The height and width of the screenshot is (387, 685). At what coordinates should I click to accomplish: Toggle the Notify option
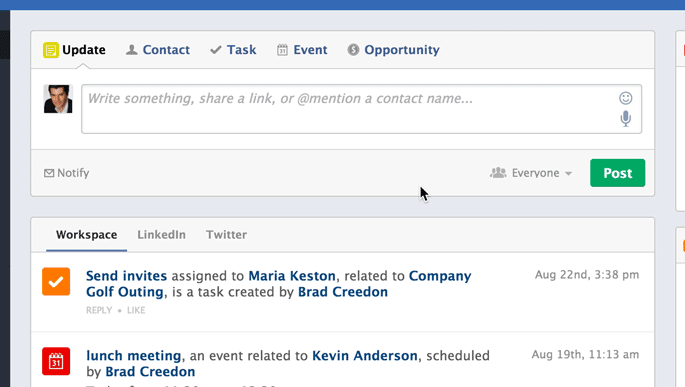66,173
